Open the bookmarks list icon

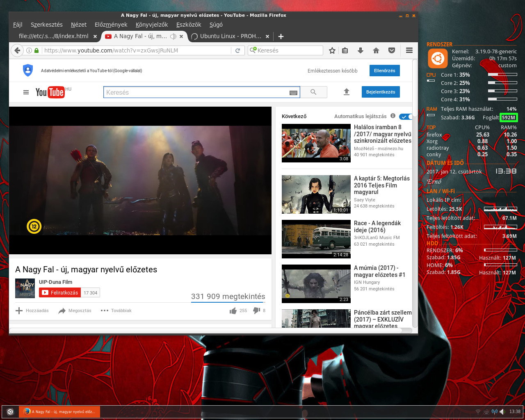point(345,50)
